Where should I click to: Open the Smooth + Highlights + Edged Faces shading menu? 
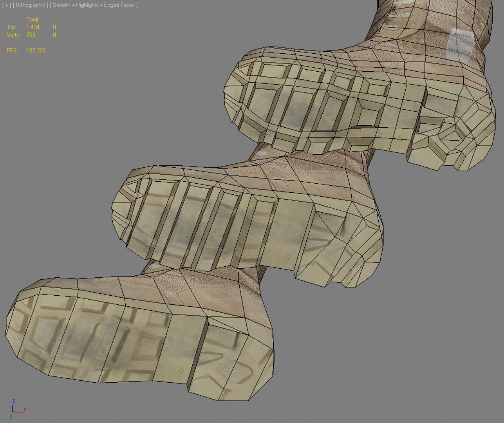coord(94,5)
